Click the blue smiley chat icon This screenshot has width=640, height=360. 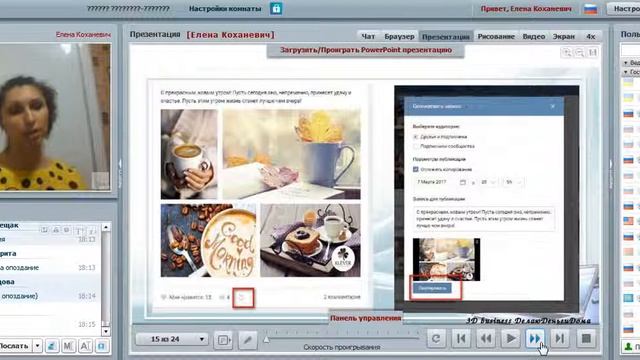click(x=102, y=346)
